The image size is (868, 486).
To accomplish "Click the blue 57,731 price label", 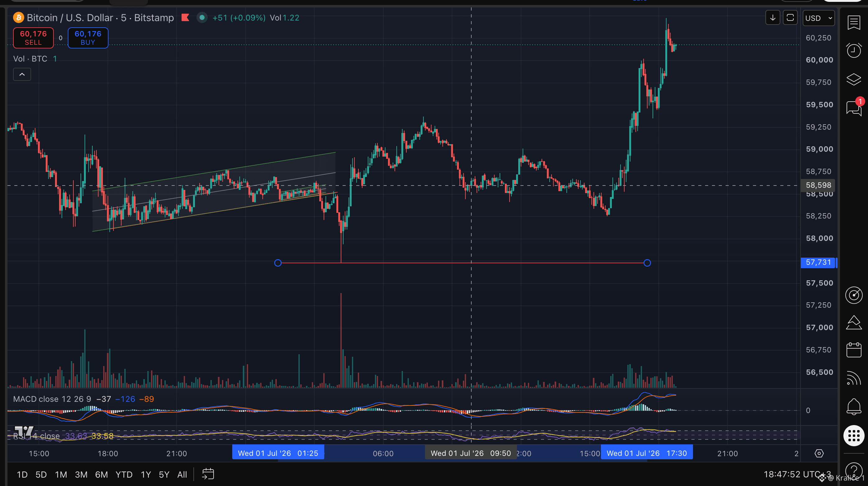I will 818,262.
